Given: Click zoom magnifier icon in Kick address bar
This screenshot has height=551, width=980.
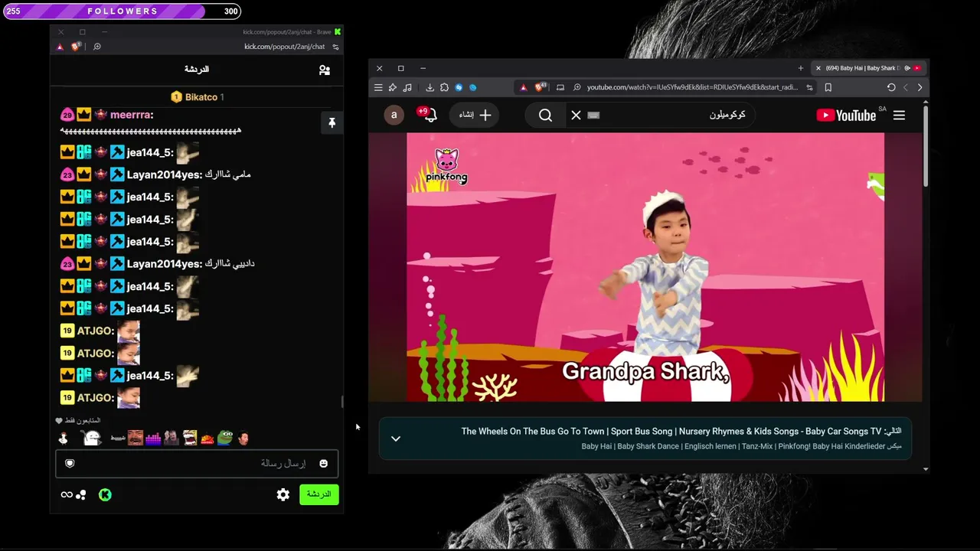Looking at the screenshot, I should (97, 47).
